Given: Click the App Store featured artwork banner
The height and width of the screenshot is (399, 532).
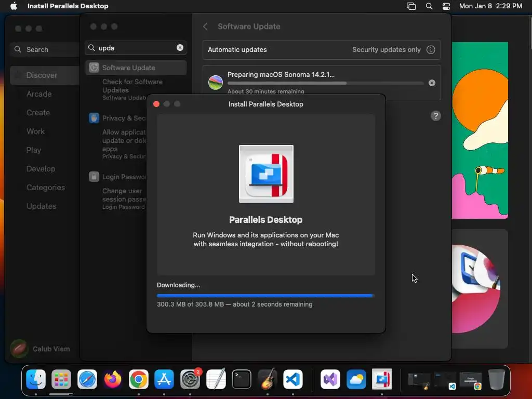Looking at the screenshot, I should click(x=480, y=130).
